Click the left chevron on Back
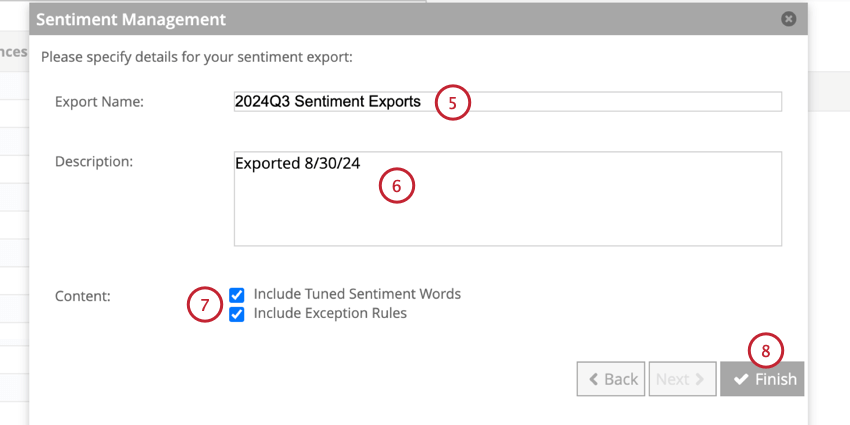850x425 pixels. pyautogui.click(x=594, y=379)
